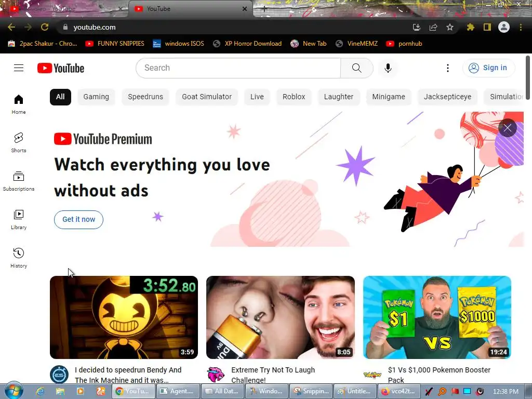Click inside the YouTube Search field
Image resolution: width=532 pixels, height=399 pixels.
[x=238, y=68]
